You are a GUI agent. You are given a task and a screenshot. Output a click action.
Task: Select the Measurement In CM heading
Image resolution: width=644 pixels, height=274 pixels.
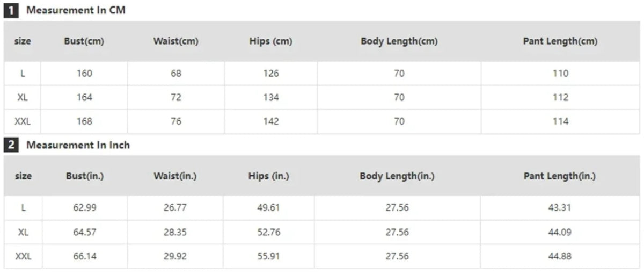point(76,10)
